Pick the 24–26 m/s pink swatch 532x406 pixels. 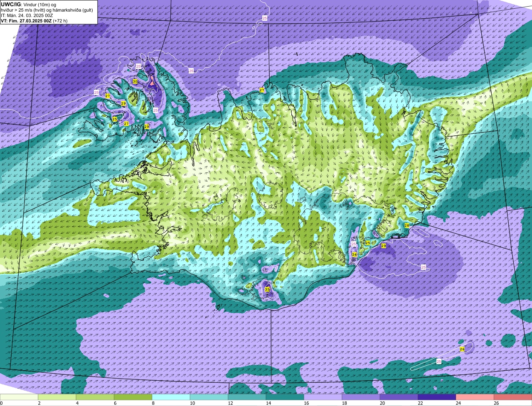pos(475,397)
